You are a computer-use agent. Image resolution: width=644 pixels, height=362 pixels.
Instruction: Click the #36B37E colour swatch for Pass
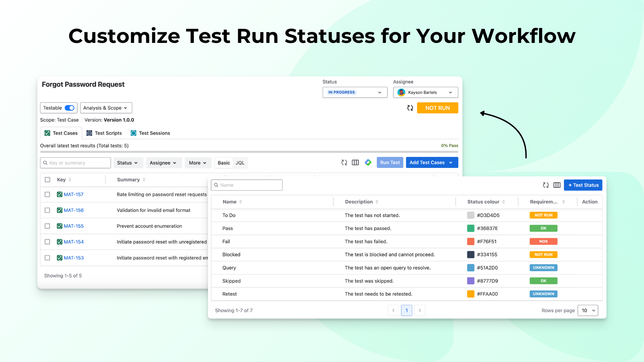471,228
